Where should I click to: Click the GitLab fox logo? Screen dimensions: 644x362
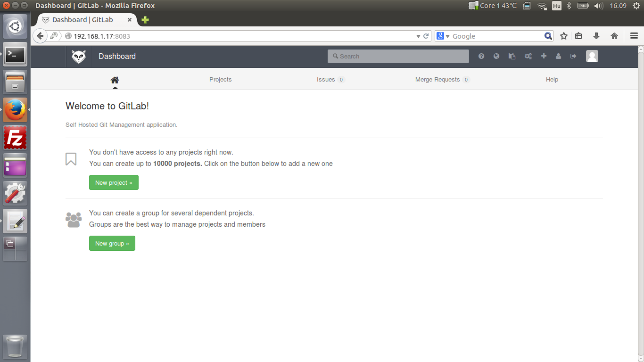[79, 57]
